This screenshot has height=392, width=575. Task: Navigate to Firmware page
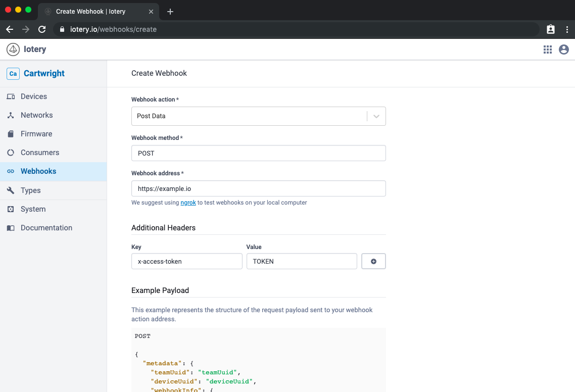click(54, 134)
